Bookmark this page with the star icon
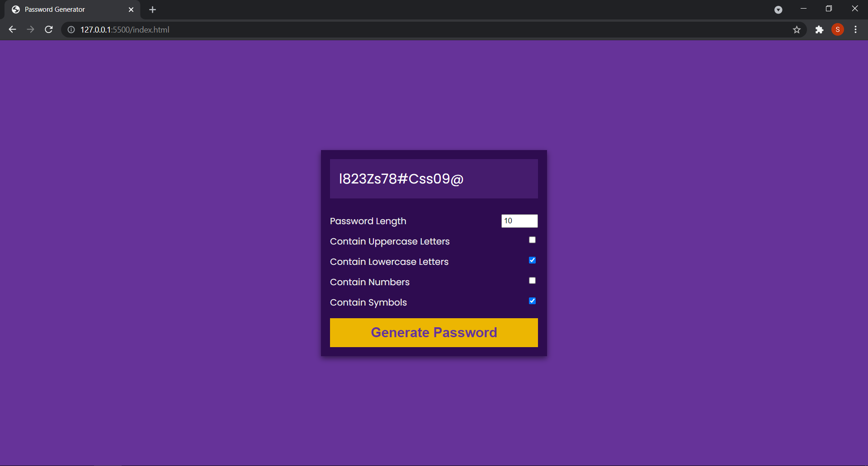Viewport: 868px width, 466px height. 797,30
